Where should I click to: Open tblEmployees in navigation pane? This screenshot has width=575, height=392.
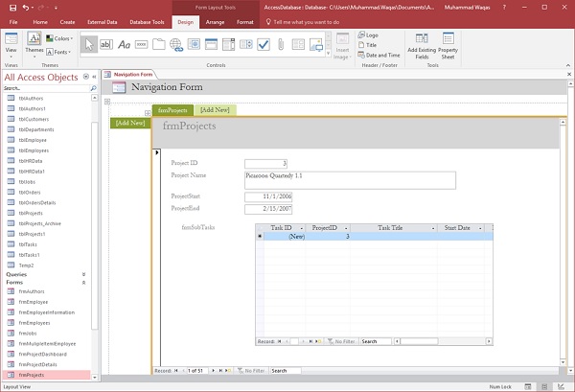[x=34, y=150]
